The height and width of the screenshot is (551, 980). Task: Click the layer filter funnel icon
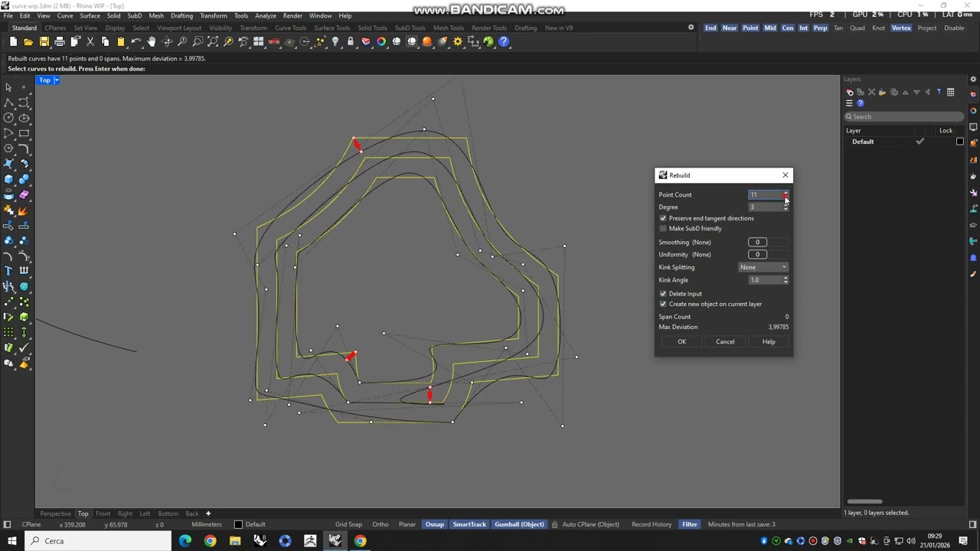939,93
